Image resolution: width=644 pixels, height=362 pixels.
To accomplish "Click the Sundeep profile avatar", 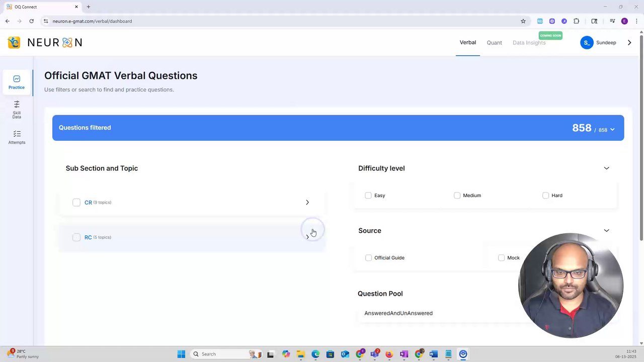I will click(x=587, y=43).
